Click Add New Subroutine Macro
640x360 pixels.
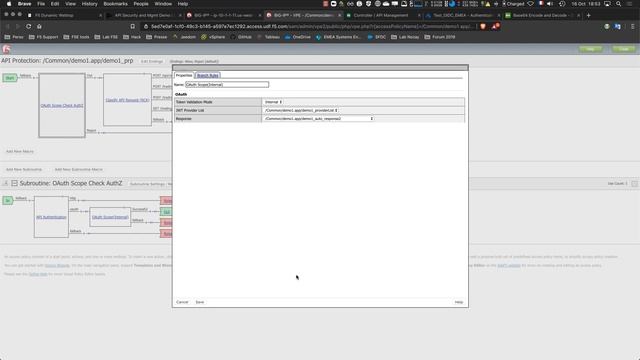click(x=79, y=169)
